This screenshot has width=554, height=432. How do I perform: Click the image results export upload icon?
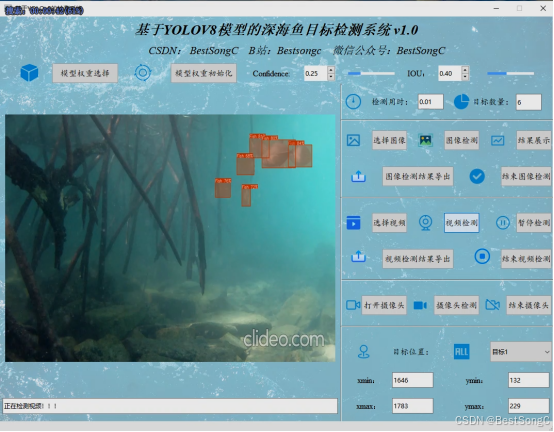coord(358,176)
